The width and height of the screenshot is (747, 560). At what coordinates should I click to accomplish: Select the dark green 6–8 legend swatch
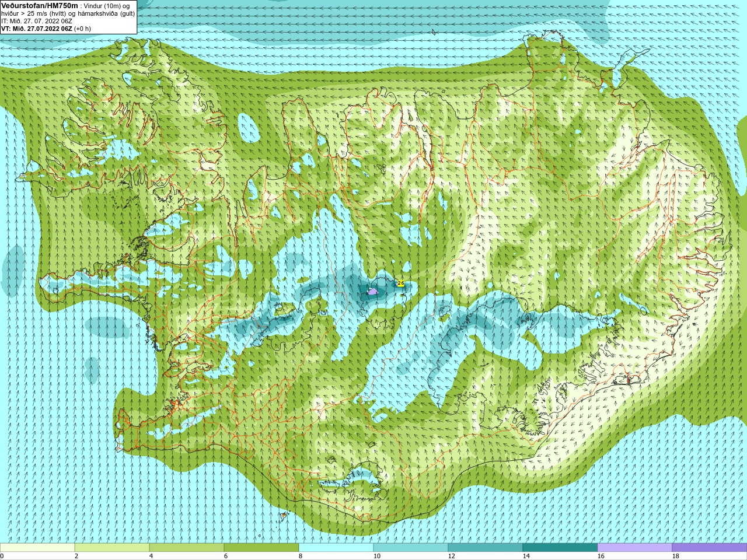(261, 548)
